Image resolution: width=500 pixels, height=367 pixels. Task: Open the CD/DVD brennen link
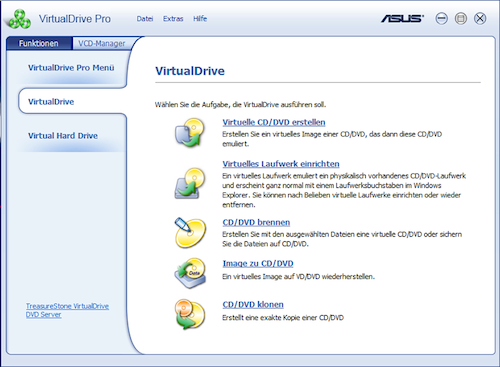coord(256,222)
